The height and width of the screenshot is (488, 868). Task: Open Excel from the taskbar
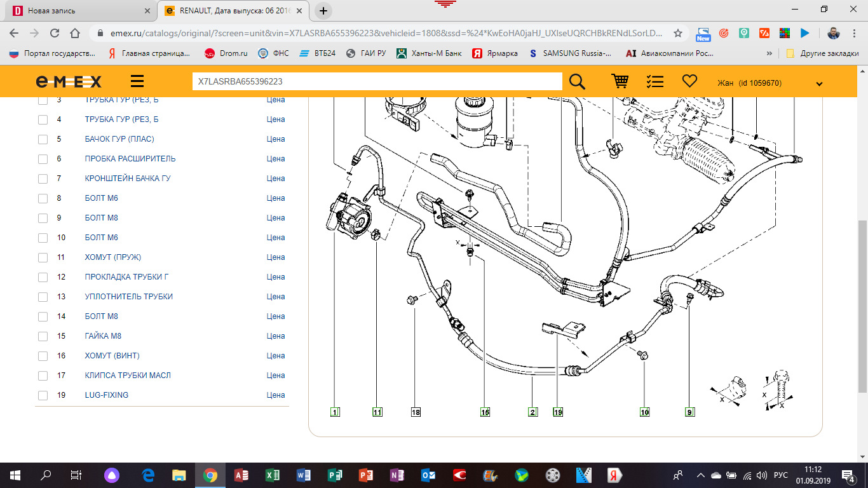click(x=273, y=475)
